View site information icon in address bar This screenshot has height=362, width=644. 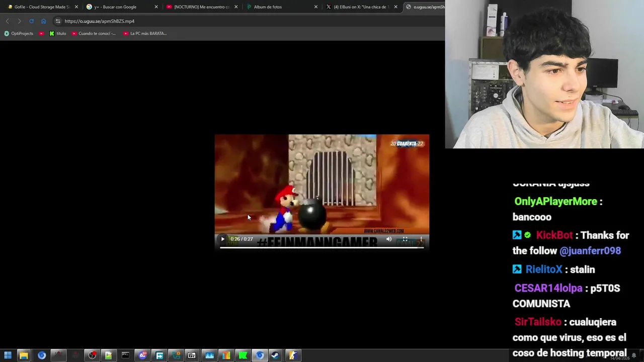coord(58,21)
